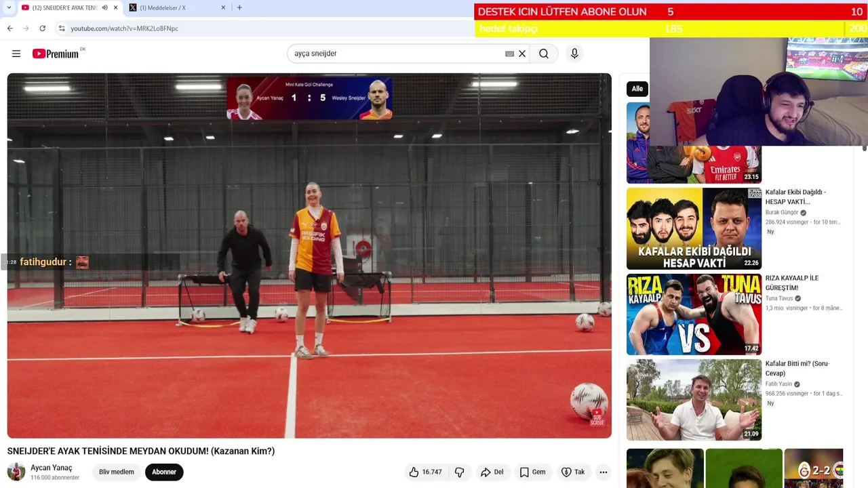
Task: Go to YouTube Premium home logo
Action: [x=56, y=54]
